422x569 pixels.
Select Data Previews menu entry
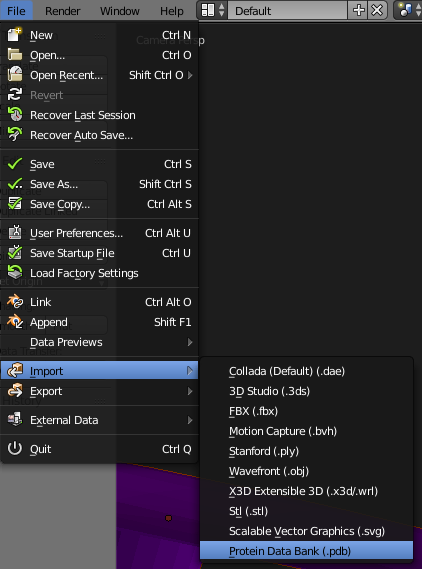coord(99,342)
